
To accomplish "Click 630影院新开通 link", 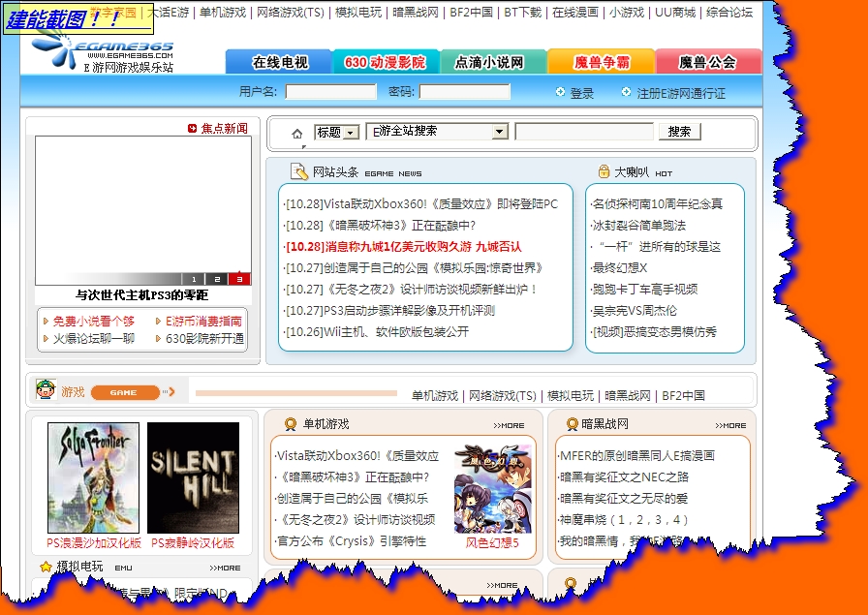I will pos(204,338).
